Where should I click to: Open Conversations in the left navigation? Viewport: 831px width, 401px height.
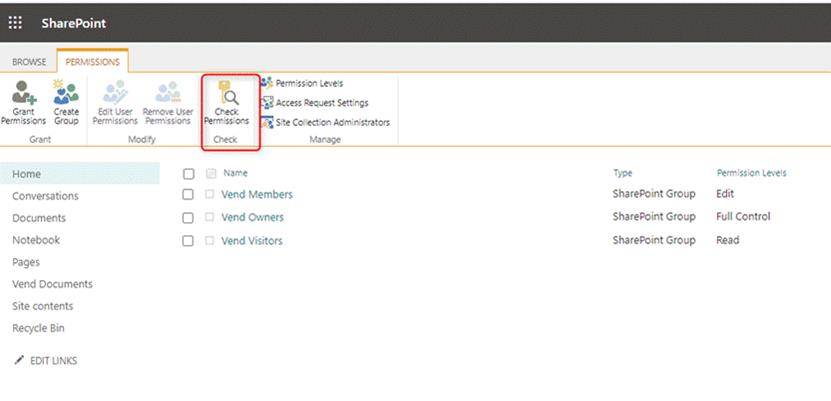(x=46, y=196)
